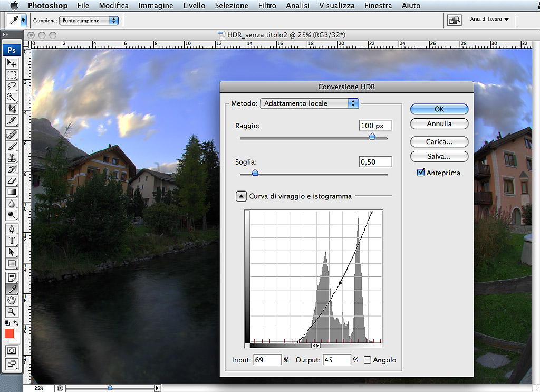The image size is (540, 392).
Task: Open the File menu
Action: (x=83, y=5)
